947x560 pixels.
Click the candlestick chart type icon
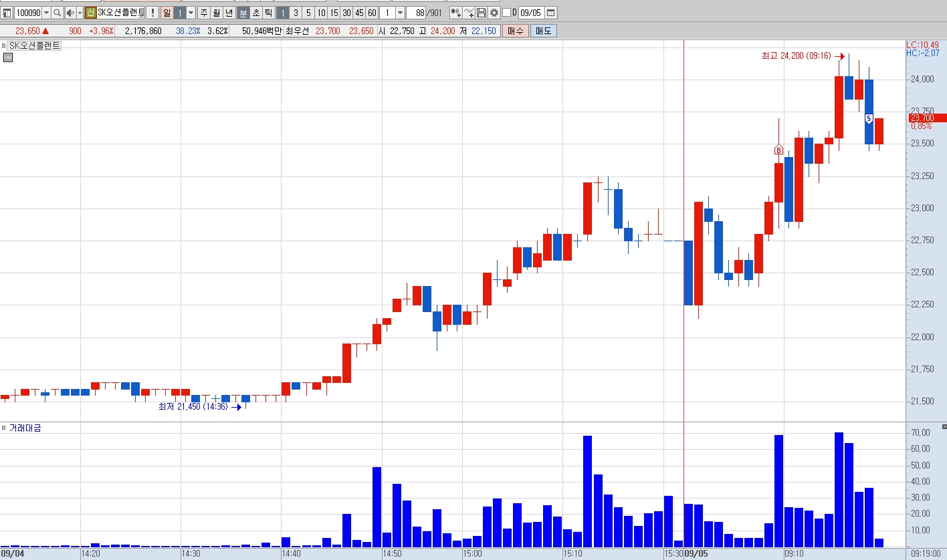tap(455, 13)
